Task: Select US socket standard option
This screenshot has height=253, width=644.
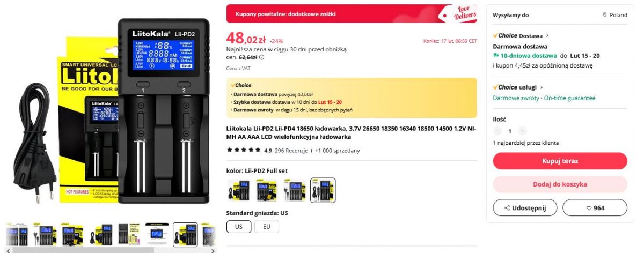Action: 239,227
